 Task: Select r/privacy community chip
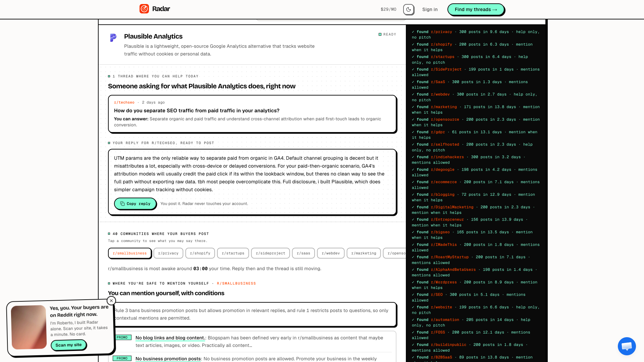pyautogui.click(x=168, y=253)
